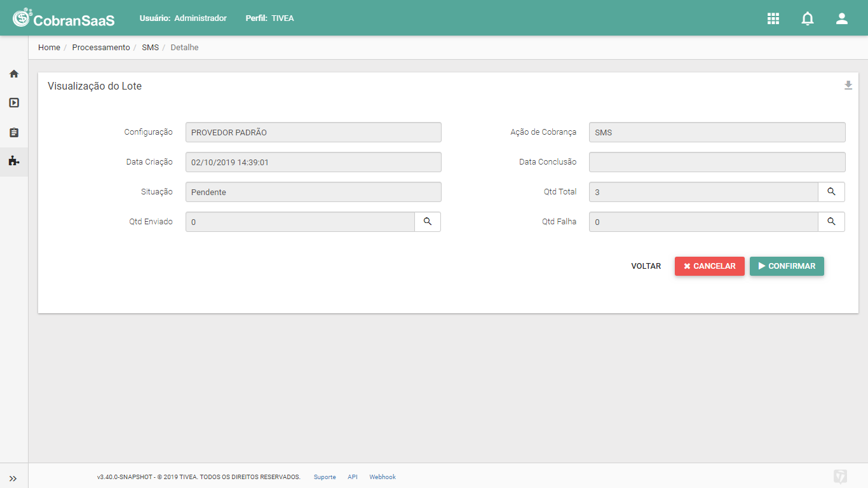
Task: Click the download icon in batch panel
Action: (x=848, y=85)
